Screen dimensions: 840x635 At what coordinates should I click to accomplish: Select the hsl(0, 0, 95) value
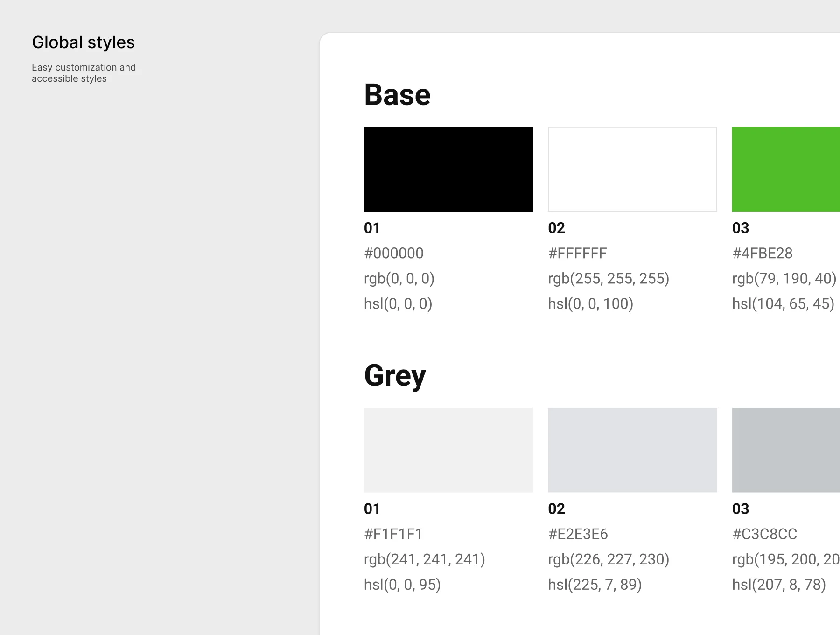[402, 585]
